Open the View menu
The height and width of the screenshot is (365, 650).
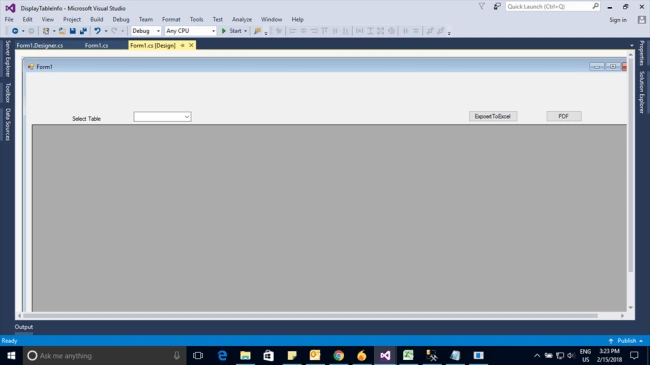pos(48,19)
